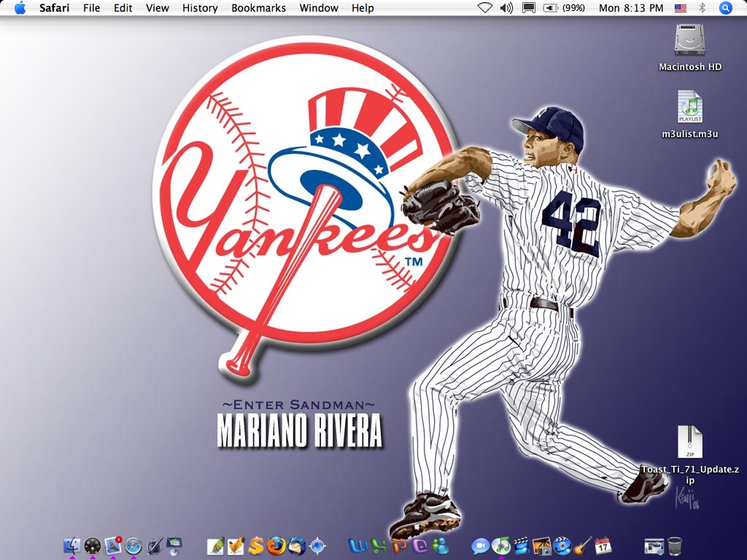Open the US flag input menu
This screenshot has height=560, width=747.
tap(681, 8)
